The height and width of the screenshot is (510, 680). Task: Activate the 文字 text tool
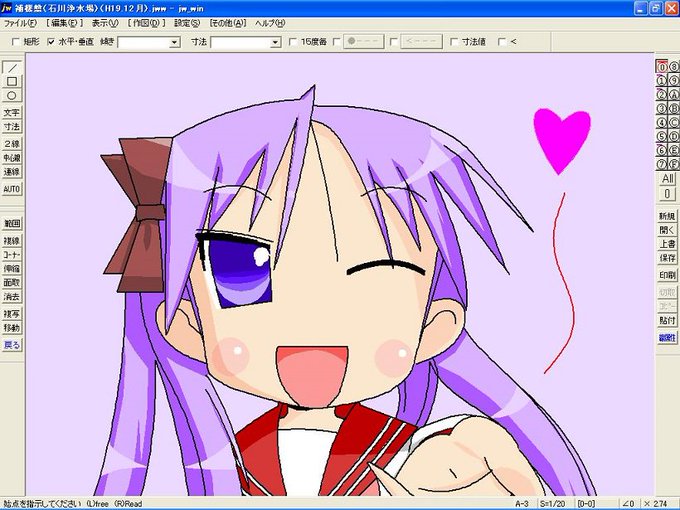click(12, 113)
